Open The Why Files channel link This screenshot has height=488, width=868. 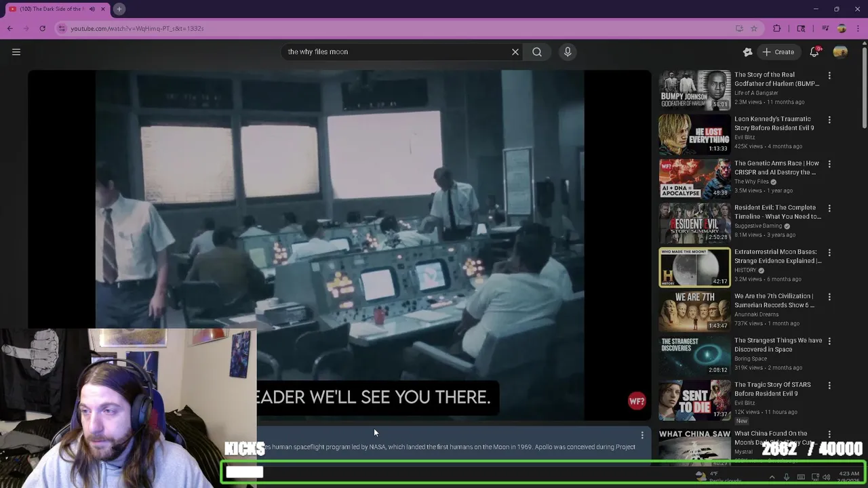[751, 182]
